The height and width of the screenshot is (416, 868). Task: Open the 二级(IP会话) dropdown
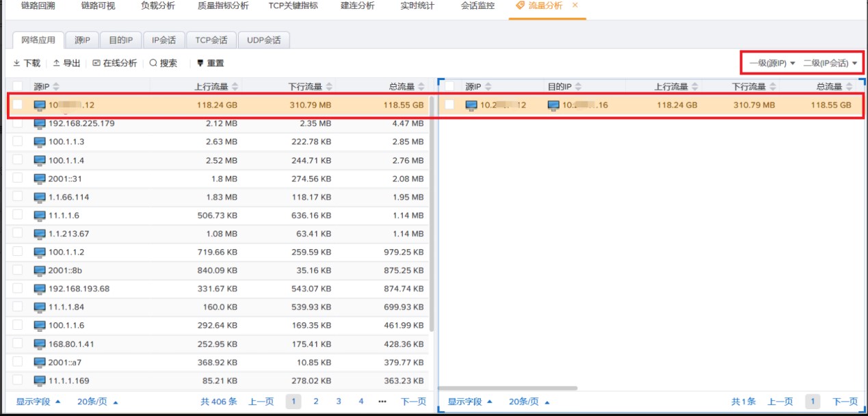click(830, 63)
